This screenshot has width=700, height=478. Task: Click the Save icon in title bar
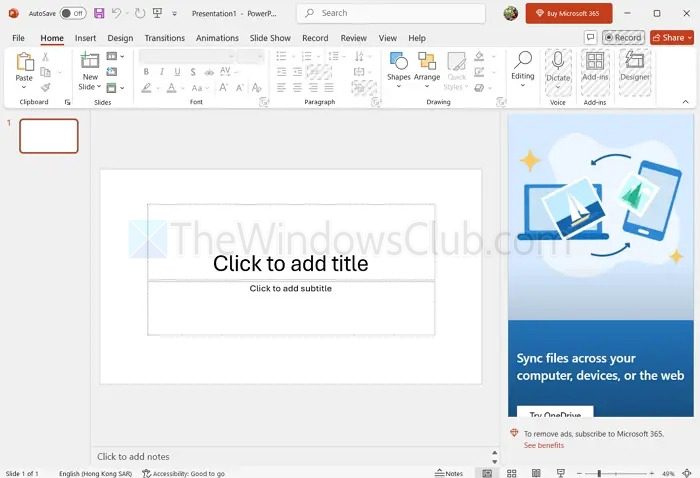[x=99, y=13]
